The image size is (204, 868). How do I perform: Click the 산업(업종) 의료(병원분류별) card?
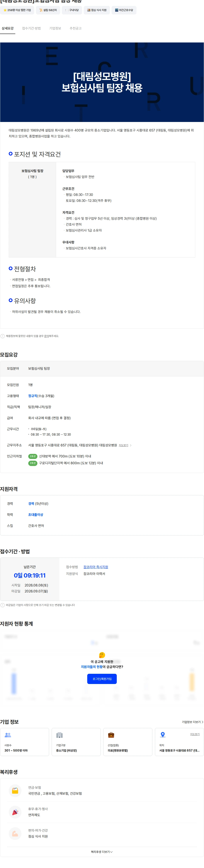128,742
